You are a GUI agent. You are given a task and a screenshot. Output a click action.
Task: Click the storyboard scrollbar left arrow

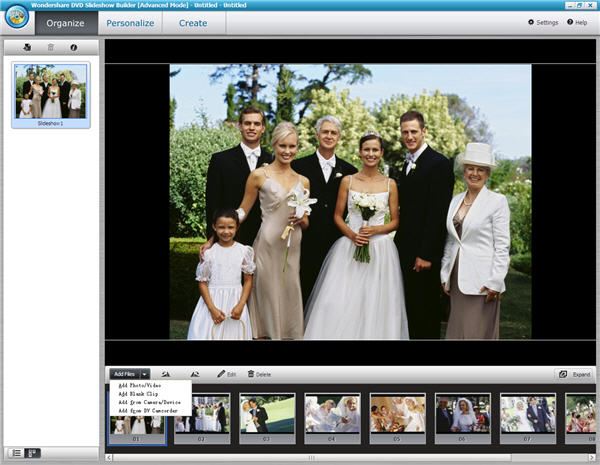pos(109,458)
